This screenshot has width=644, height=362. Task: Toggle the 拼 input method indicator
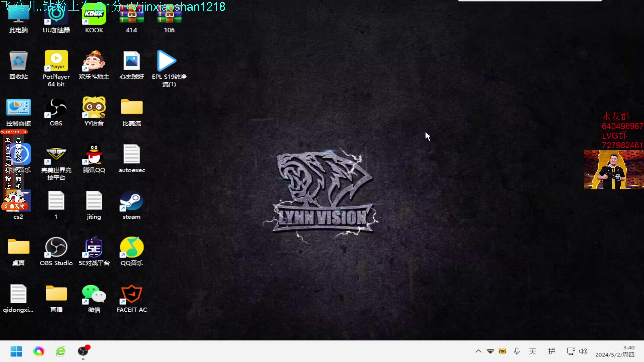[552, 351]
